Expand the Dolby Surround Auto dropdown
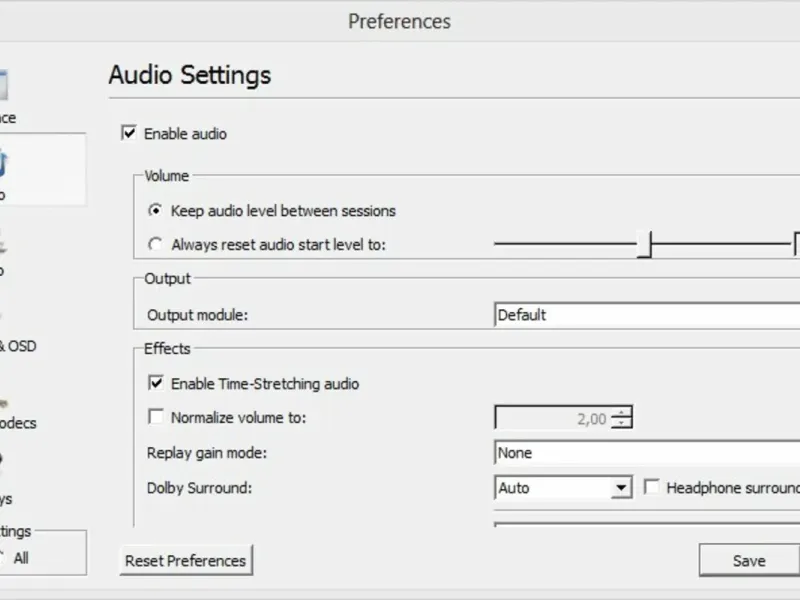800x600 pixels. 621,488
